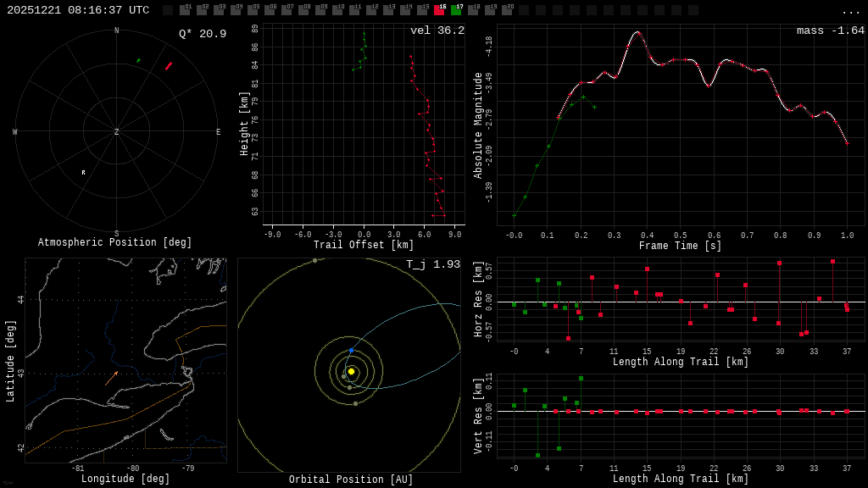
Task: Click the light curve peak near 0.37 s
Action: coord(637,33)
